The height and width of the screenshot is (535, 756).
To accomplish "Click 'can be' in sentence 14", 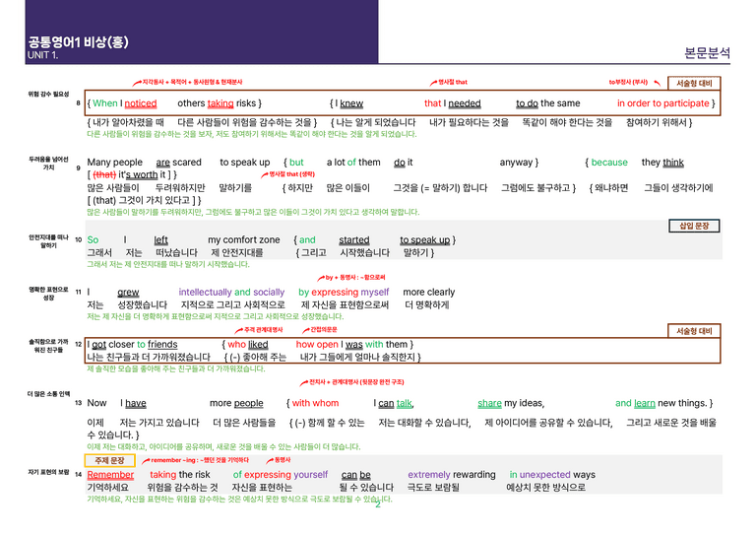I will [x=355, y=475].
